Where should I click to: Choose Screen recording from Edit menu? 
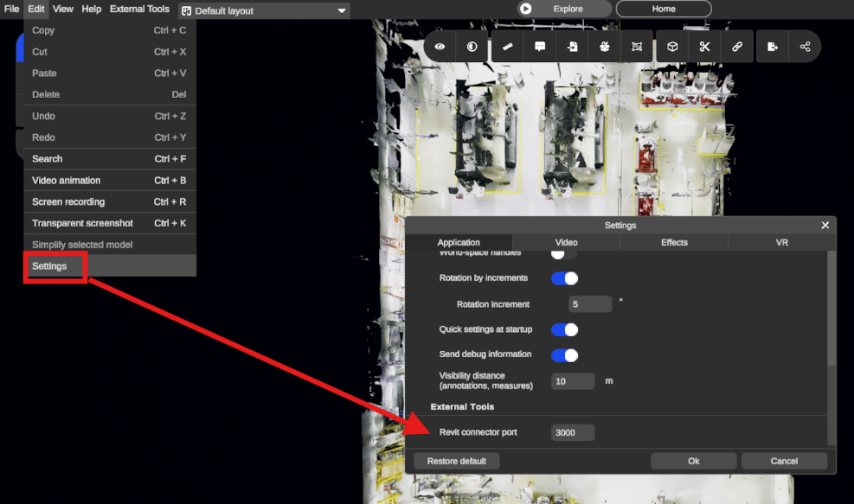coord(68,201)
